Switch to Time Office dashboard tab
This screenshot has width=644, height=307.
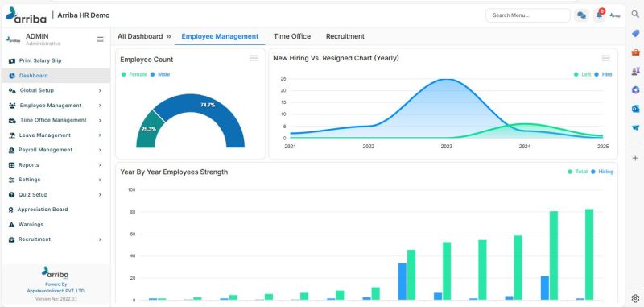(x=292, y=36)
